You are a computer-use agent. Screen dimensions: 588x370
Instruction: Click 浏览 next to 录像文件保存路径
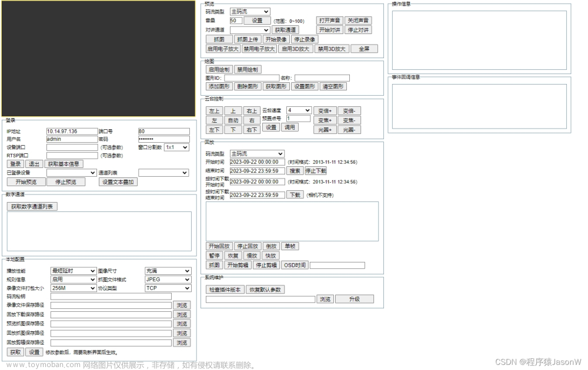point(182,305)
